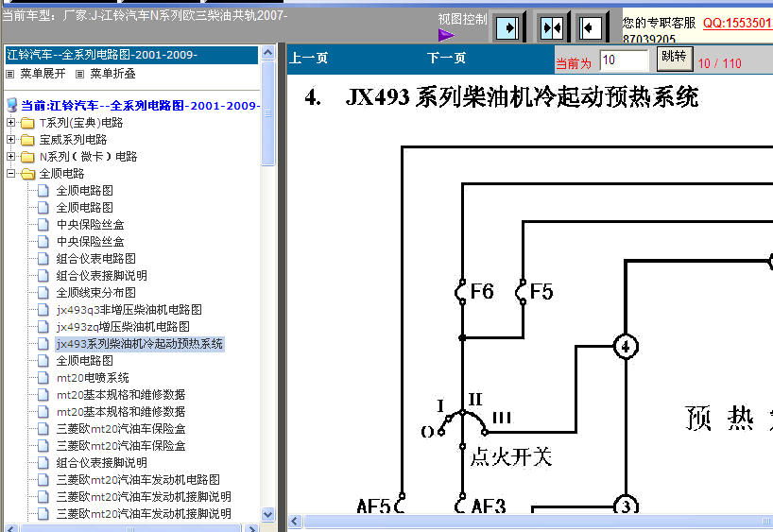Click the left-arrow view control icon
773x532 pixels.
click(590, 27)
